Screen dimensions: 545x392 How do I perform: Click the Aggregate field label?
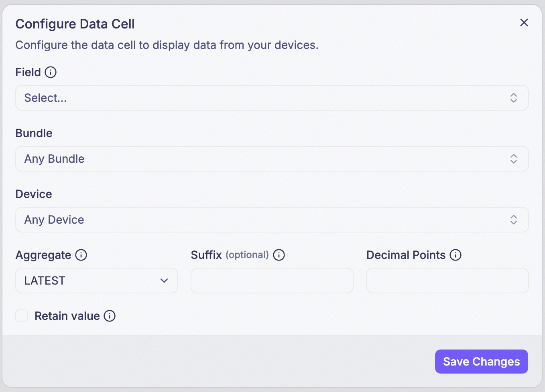coord(43,255)
